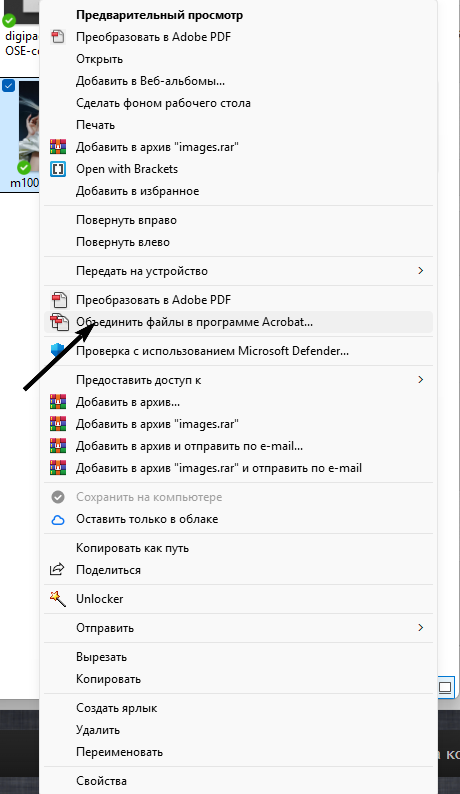Click the Unlocker magic wand icon
This screenshot has height=794, width=460.
point(58,599)
